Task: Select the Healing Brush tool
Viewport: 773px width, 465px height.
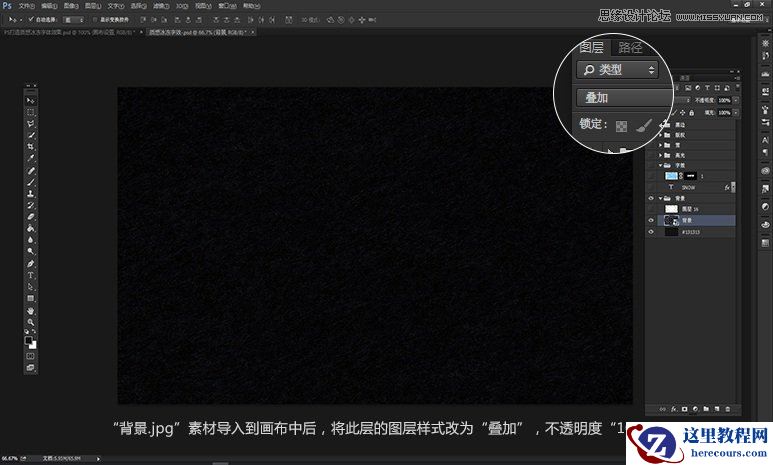Action: pyautogui.click(x=31, y=171)
